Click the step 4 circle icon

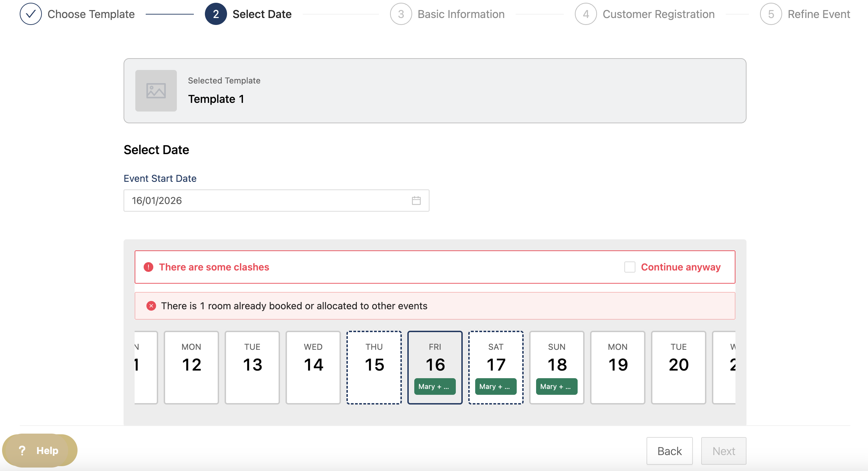[x=586, y=14]
